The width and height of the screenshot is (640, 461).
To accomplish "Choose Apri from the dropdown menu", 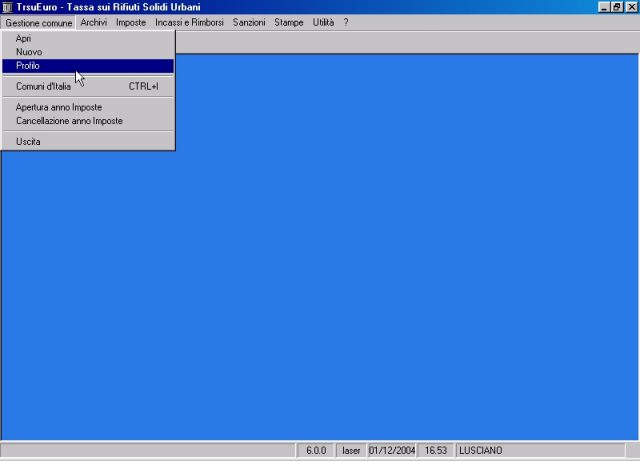I will 88,38.
